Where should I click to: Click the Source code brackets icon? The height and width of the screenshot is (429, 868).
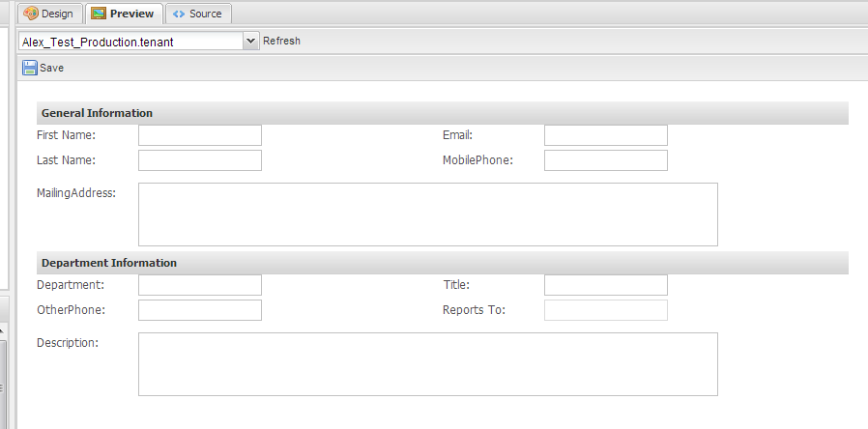(x=178, y=14)
